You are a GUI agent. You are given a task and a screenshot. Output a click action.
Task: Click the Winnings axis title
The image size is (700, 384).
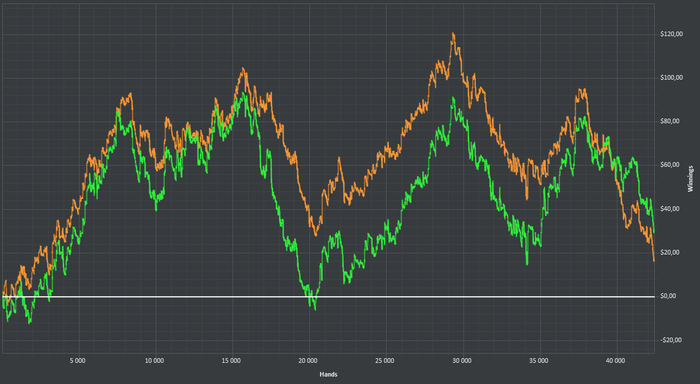click(x=691, y=179)
